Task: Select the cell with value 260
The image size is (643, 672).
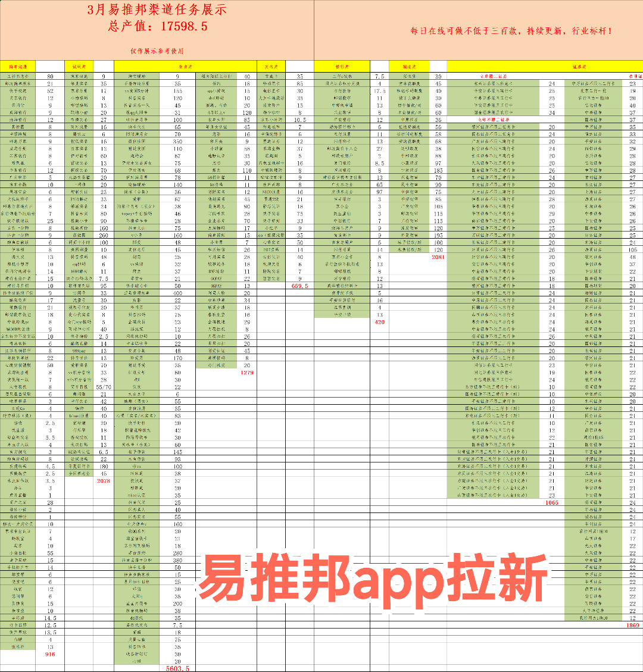Action: coord(104,235)
